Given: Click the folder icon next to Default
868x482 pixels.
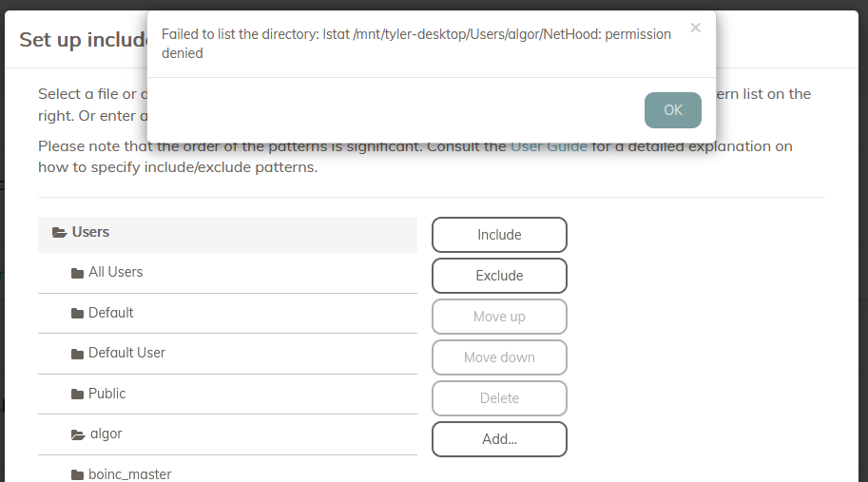Looking at the screenshot, I should 78,313.
